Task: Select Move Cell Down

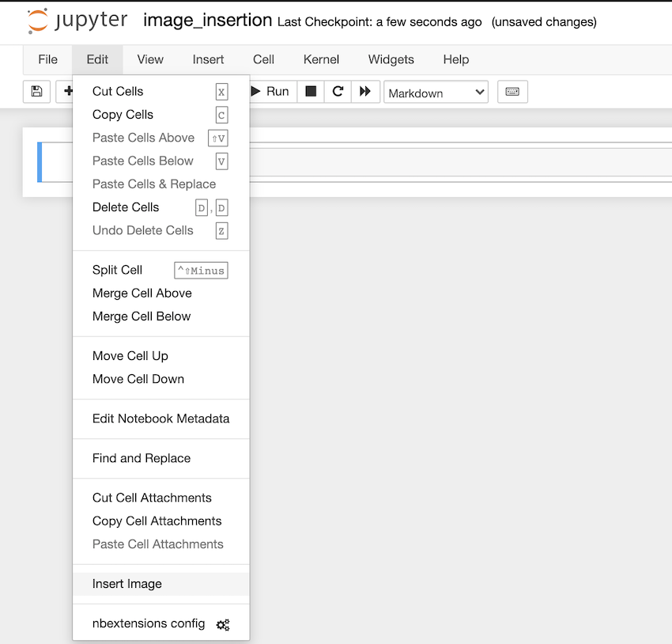Action: click(160, 379)
